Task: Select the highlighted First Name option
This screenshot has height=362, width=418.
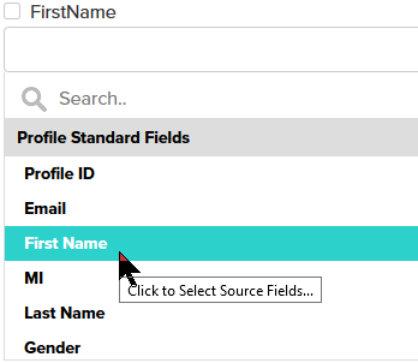Action: pos(211,243)
